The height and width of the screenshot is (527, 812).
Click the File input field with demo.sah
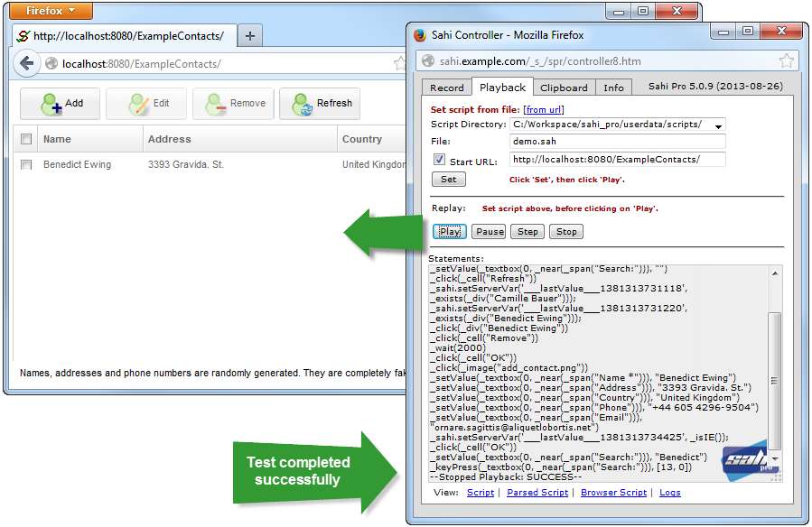pyautogui.click(x=617, y=141)
